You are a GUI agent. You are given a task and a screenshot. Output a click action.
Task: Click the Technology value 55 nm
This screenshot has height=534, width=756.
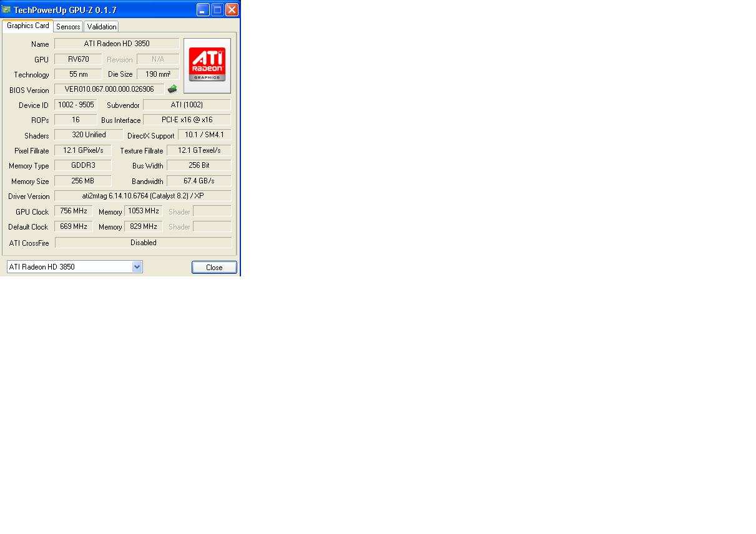[78, 74]
